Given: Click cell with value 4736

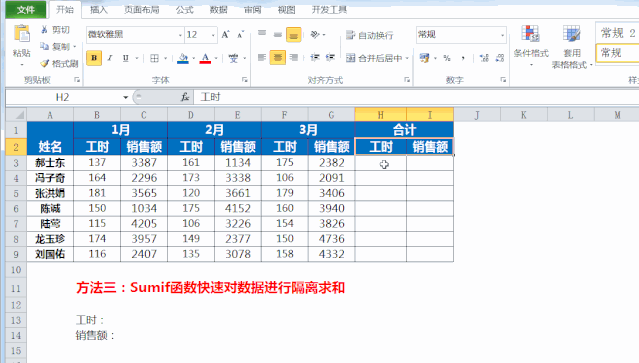Looking at the screenshot, I should tap(332, 239).
